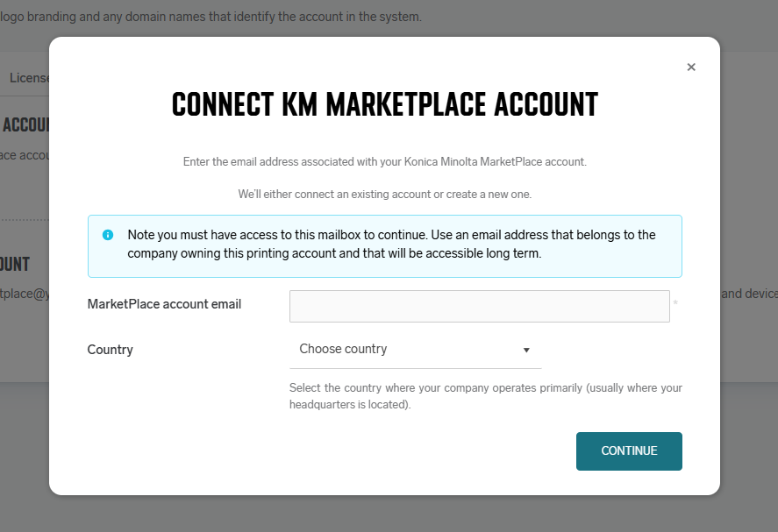Click the MarketPlace account email field
This screenshot has width=778, height=532.
(x=479, y=307)
